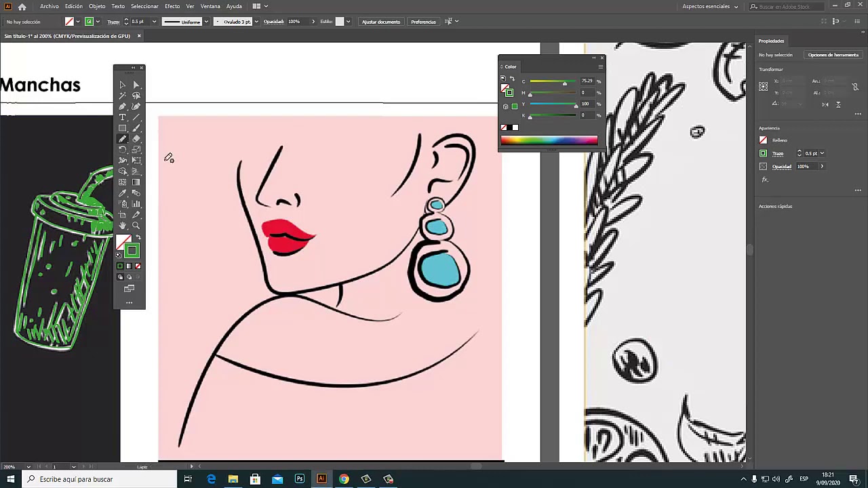Flip vertically in Transformar section
Screen dimensions: 868x488
[x=838, y=104]
